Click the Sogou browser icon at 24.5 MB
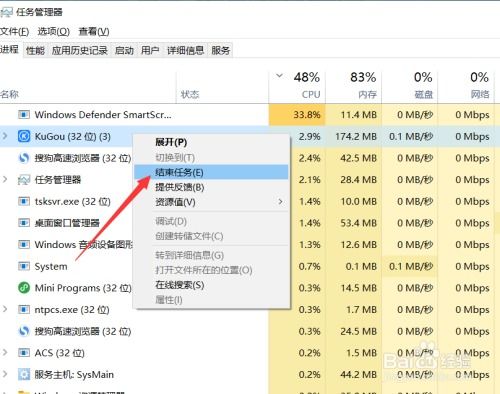 [24, 331]
